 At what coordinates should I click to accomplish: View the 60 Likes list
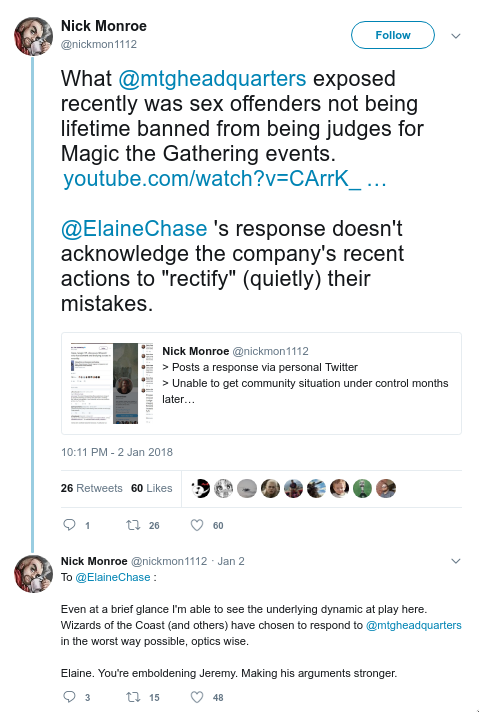click(x=152, y=488)
